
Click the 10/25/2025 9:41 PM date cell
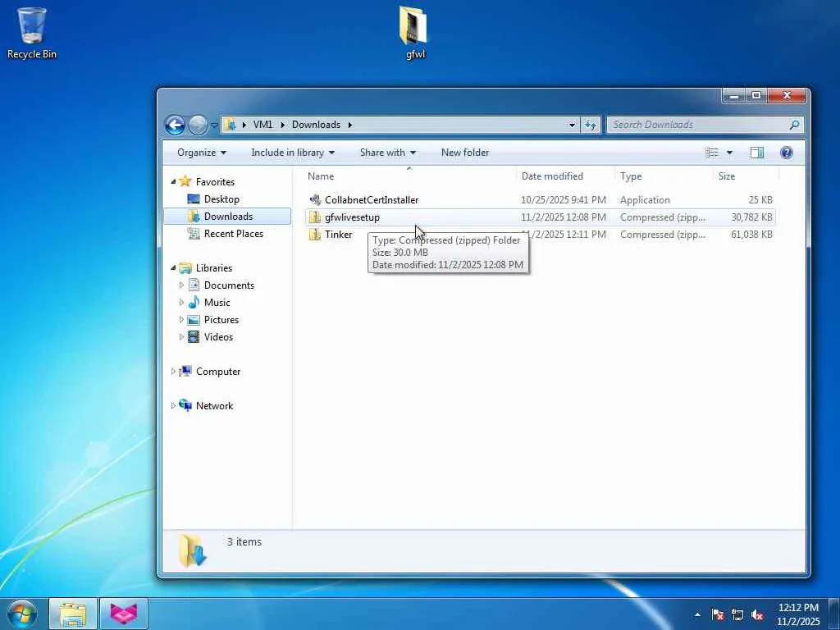tap(564, 200)
